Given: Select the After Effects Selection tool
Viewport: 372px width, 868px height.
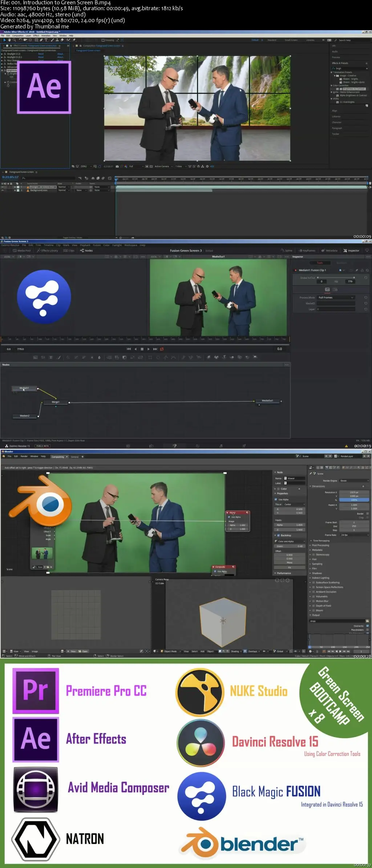Looking at the screenshot, I should point(4,40).
